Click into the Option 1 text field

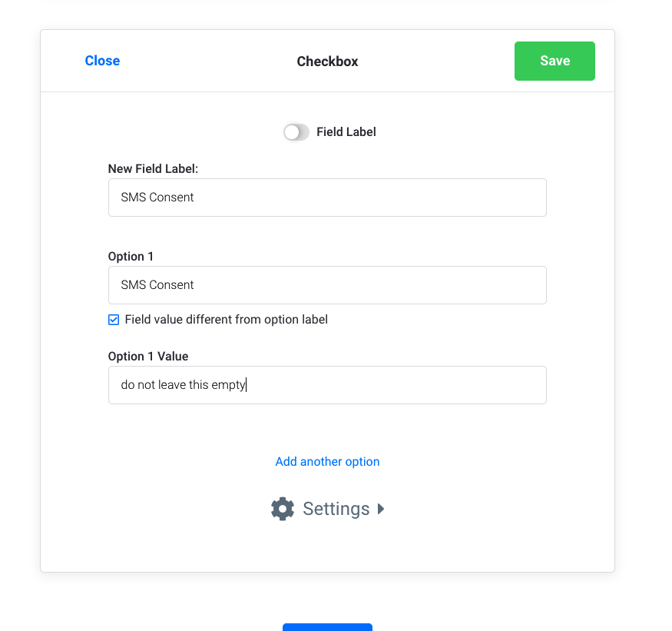pyautogui.click(x=327, y=285)
